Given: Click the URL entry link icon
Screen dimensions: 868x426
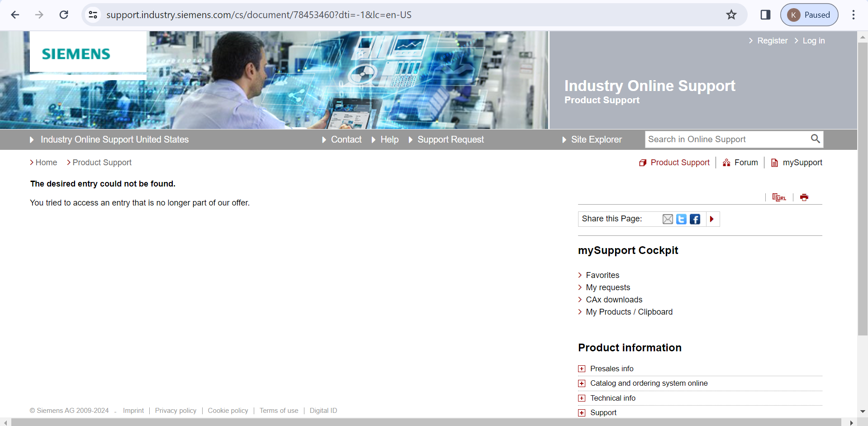Looking at the screenshot, I should click(779, 197).
